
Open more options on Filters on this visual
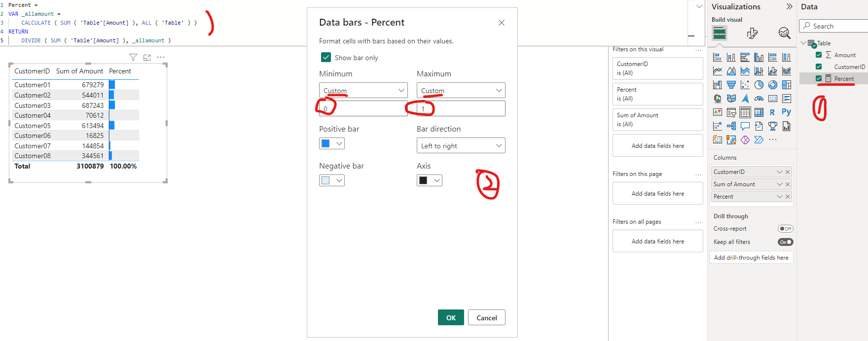point(698,50)
